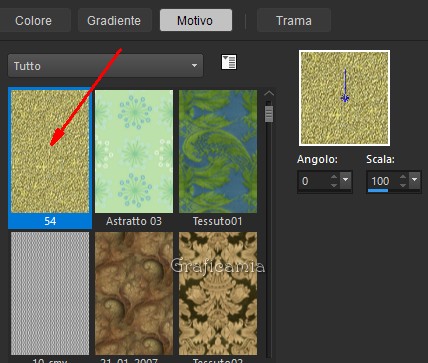Pick the Tessuto01 pattern thumbnail
The height and width of the screenshot is (363, 428).
pyautogui.click(x=218, y=151)
